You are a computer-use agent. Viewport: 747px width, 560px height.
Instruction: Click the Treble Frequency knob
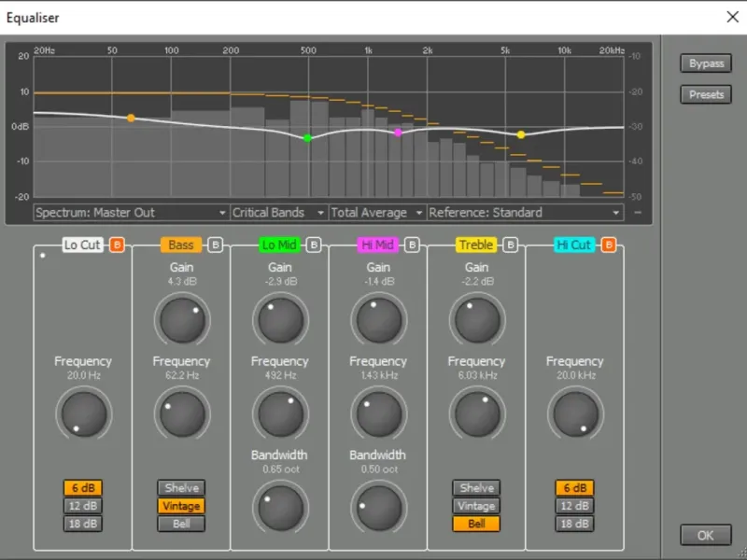[x=476, y=413]
